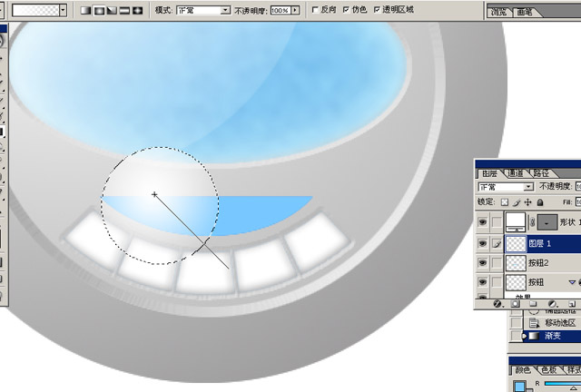Click the new layer set folder icon

pos(533,304)
